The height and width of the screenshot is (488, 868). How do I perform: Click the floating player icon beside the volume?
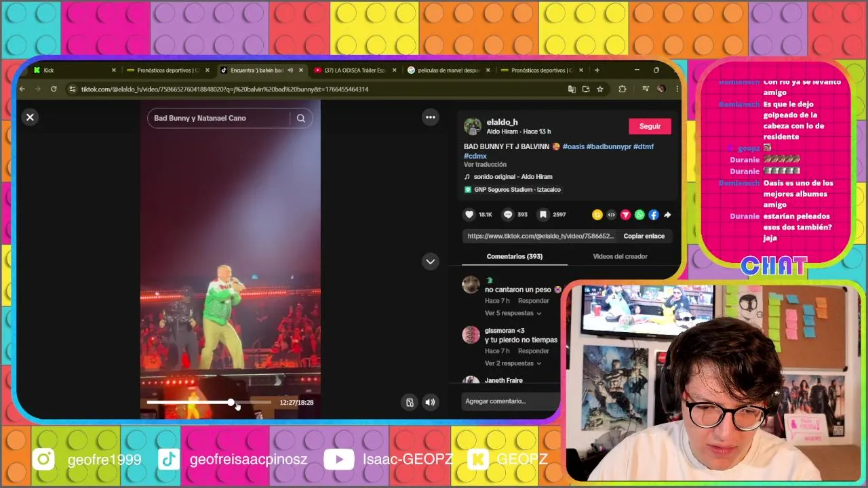pos(410,402)
